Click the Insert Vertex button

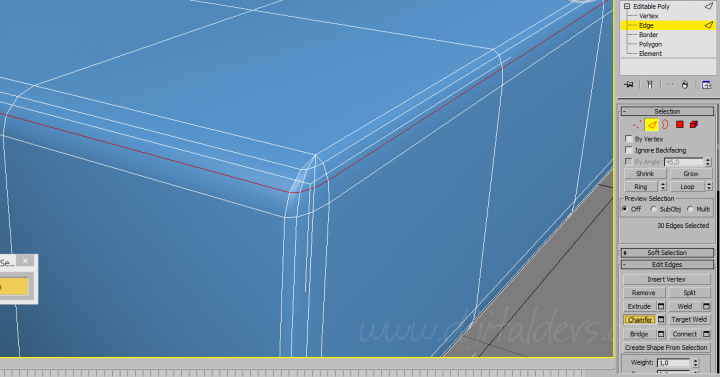pyautogui.click(x=666, y=279)
